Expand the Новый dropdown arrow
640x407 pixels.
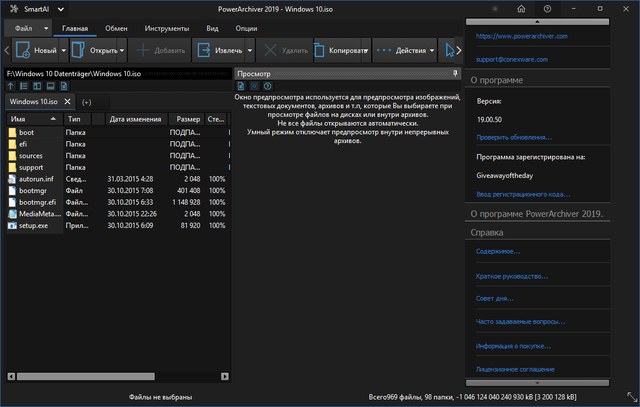point(64,50)
